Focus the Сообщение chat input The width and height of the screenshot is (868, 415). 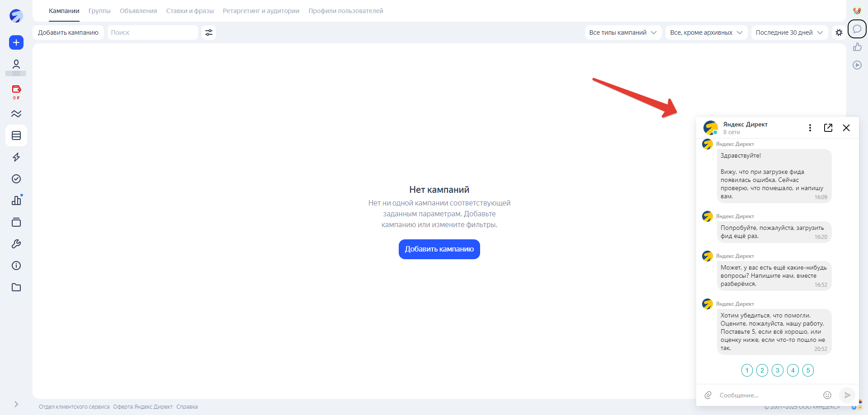point(769,395)
